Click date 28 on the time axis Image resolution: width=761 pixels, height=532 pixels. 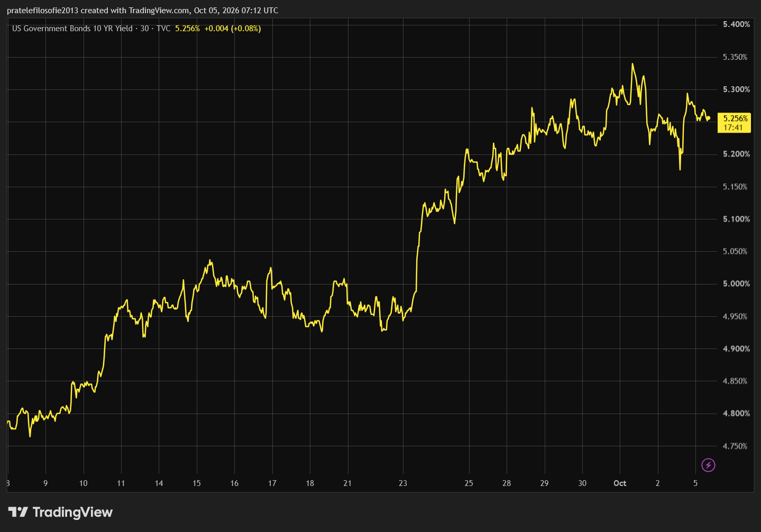(507, 483)
